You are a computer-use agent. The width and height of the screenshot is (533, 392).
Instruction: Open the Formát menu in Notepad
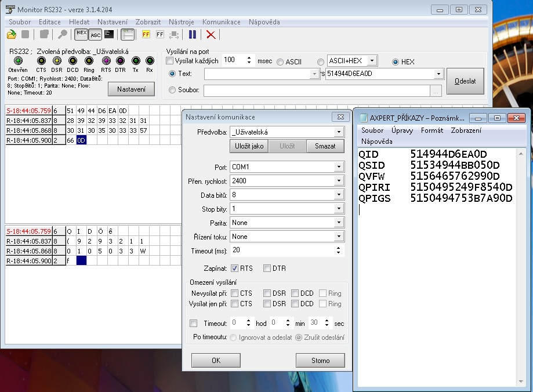click(432, 130)
